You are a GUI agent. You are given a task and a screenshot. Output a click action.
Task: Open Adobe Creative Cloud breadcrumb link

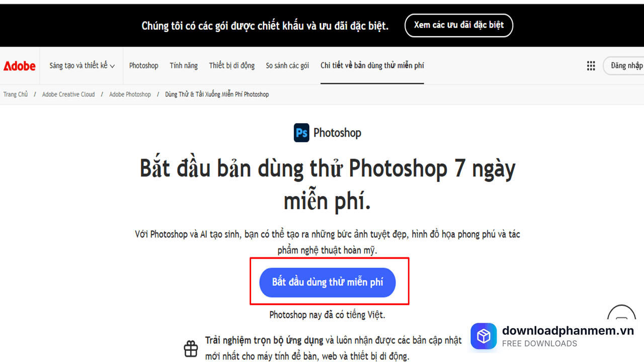coord(68,95)
